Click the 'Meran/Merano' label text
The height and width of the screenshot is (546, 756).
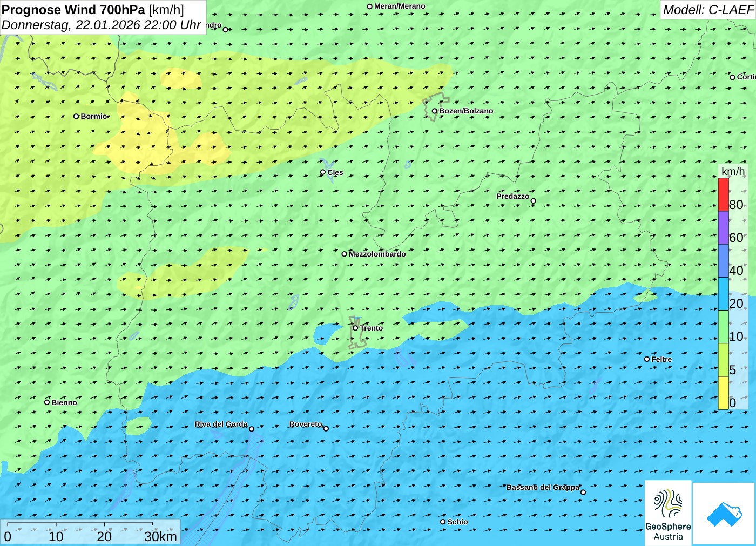coord(400,6)
